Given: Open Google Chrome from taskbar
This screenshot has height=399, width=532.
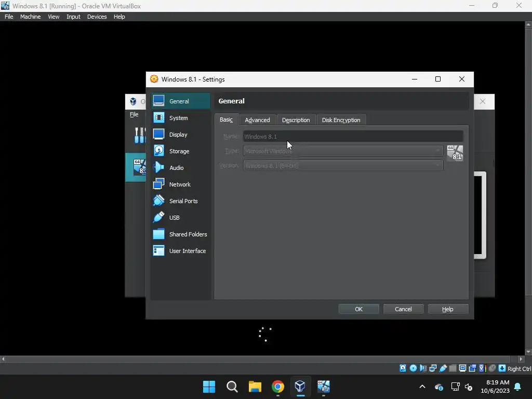Looking at the screenshot, I should (277, 387).
